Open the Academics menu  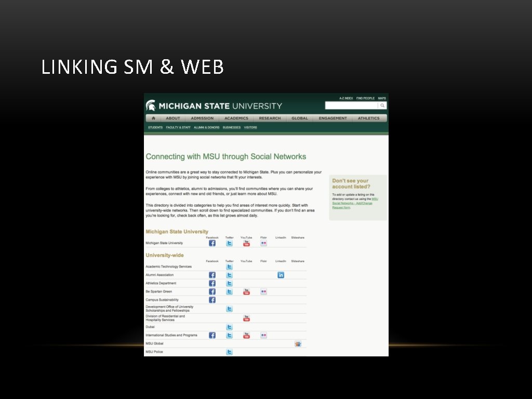coord(236,118)
